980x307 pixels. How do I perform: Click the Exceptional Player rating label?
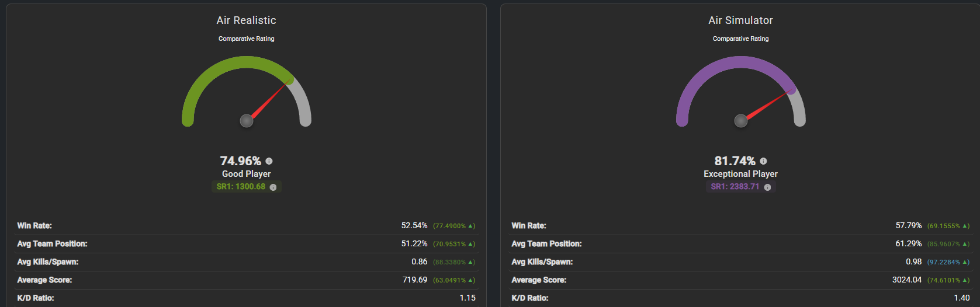(740, 174)
